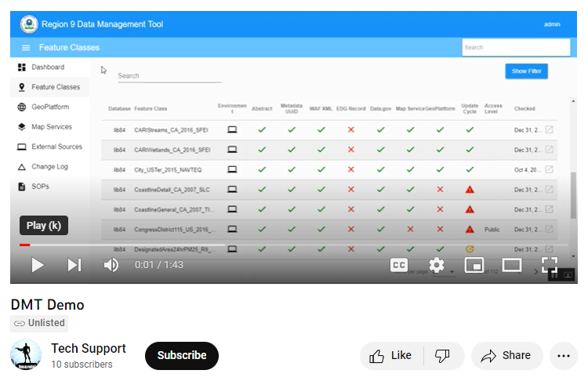This screenshot has height=381, width=588.
Task: Open edit icon for CARIStreams_CA_2016_SFEI row
Action: [x=549, y=130]
